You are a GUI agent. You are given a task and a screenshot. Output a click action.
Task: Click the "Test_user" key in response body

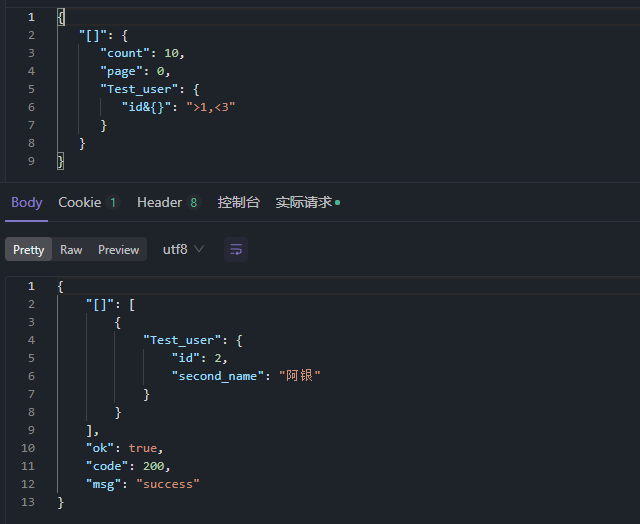tap(182, 340)
